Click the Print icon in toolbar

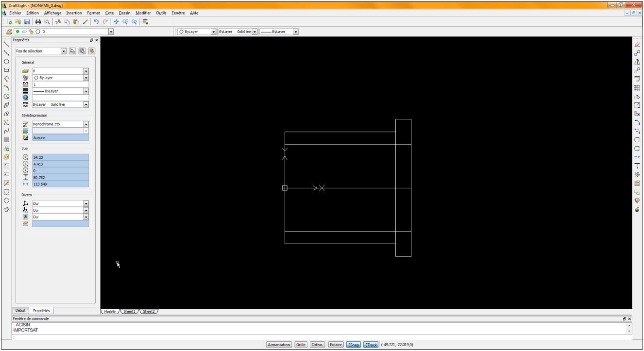(37, 22)
